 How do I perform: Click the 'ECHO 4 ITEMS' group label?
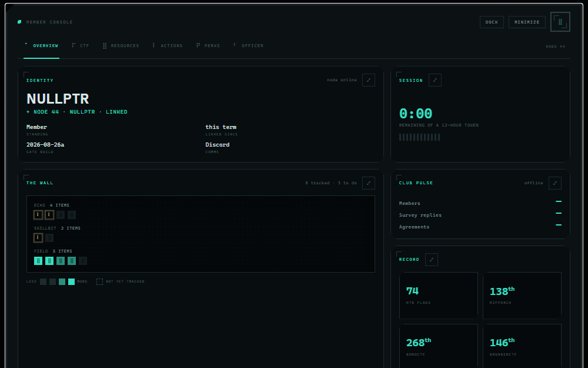52,205
